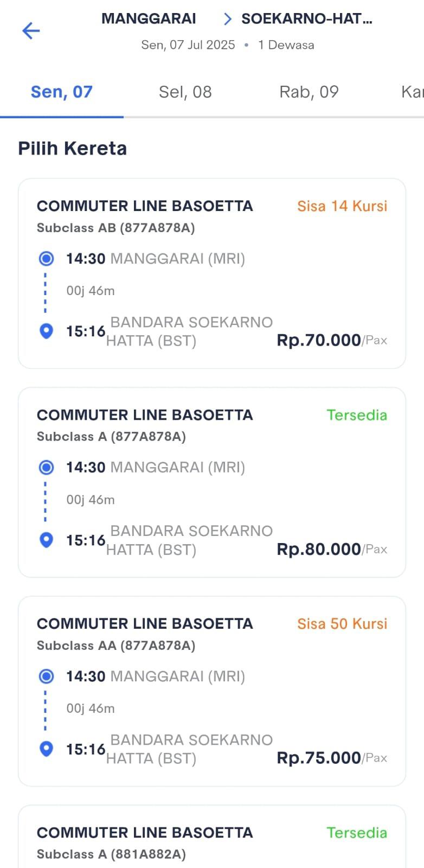This screenshot has width=424, height=868.
Task: Click departure circle icon in Subclass AA card
Action: 47,676
